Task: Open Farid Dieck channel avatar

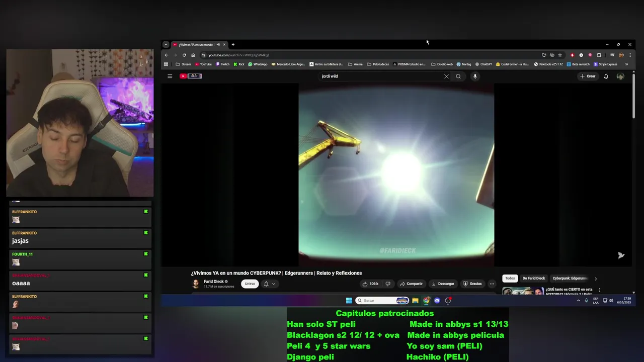Action: pyautogui.click(x=196, y=284)
